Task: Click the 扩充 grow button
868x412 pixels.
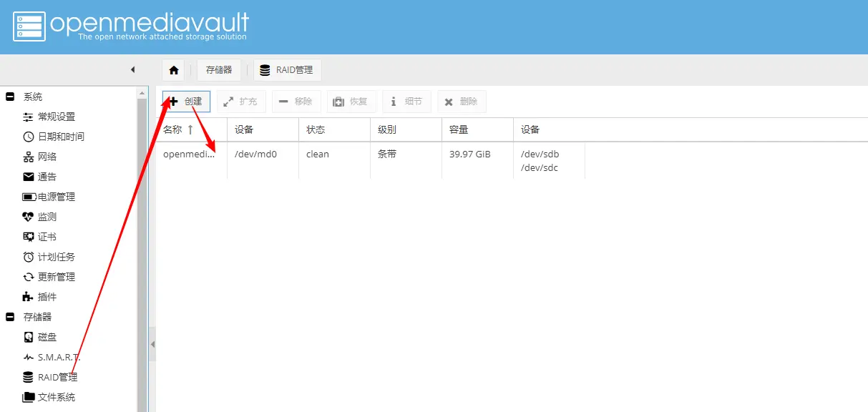Action: pos(241,102)
